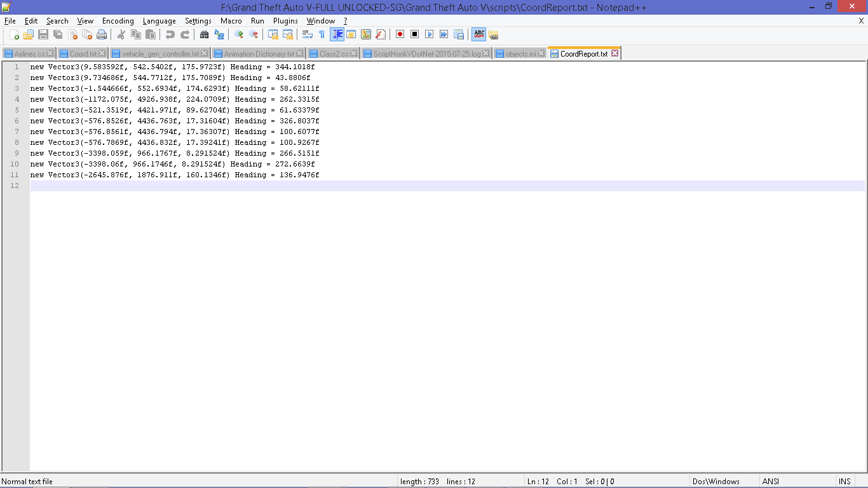Image resolution: width=868 pixels, height=488 pixels.
Task: Open the Run menu
Action: tap(257, 21)
